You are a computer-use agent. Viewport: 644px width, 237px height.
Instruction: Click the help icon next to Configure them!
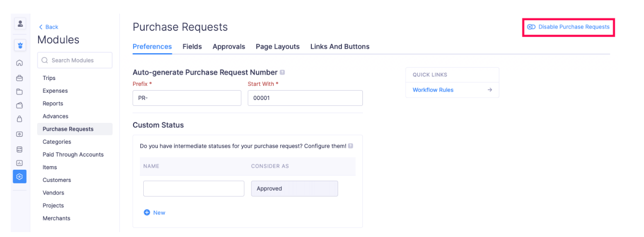(x=351, y=146)
